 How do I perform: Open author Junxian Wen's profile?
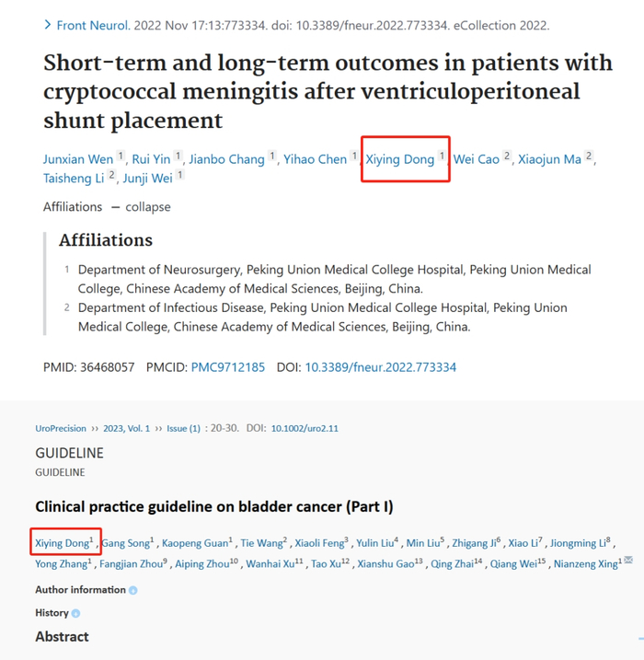(78, 159)
